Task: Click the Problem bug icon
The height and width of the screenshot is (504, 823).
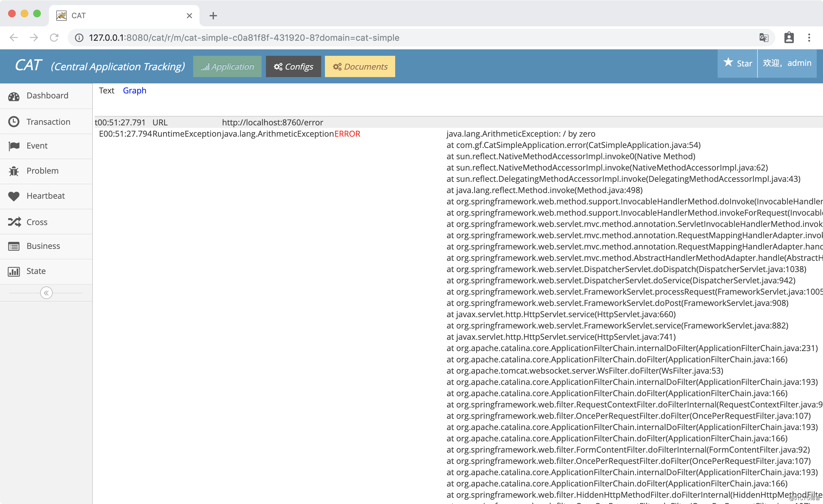Action: pos(14,171)
